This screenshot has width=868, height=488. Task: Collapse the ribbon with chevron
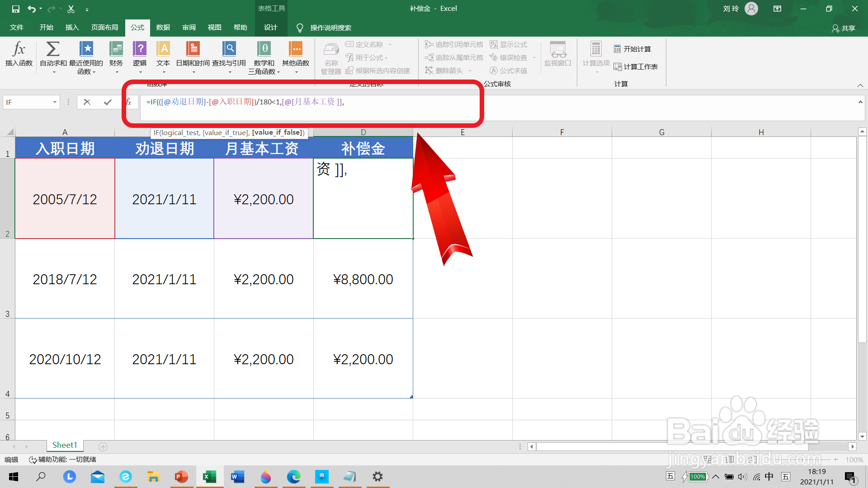point(860,85)
